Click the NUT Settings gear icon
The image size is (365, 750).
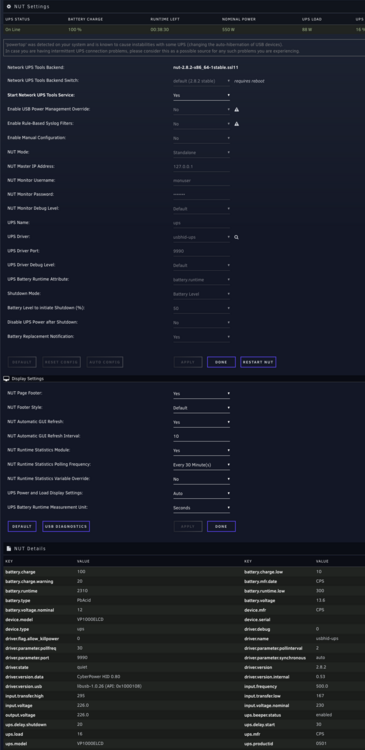(9, 6)
